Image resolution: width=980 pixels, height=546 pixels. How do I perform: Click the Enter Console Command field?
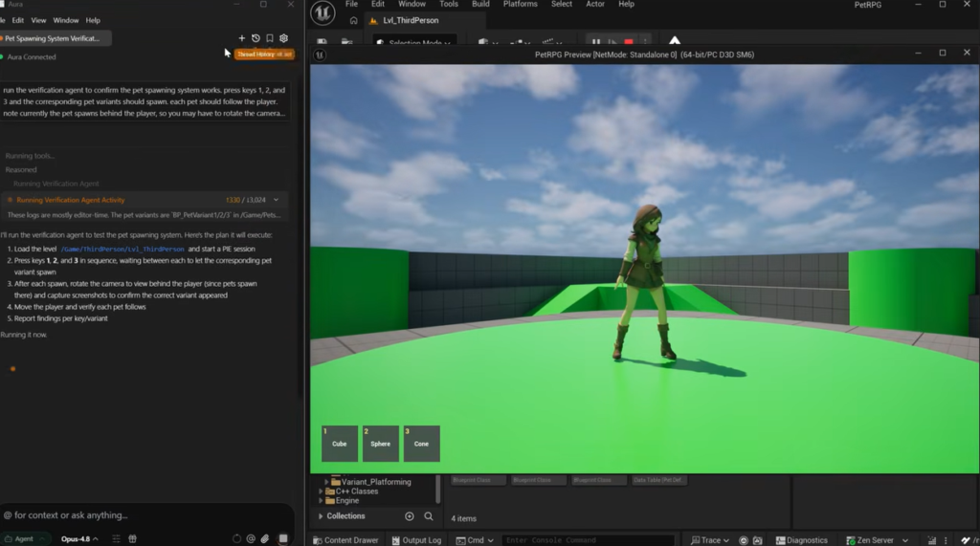click(588, 540)
